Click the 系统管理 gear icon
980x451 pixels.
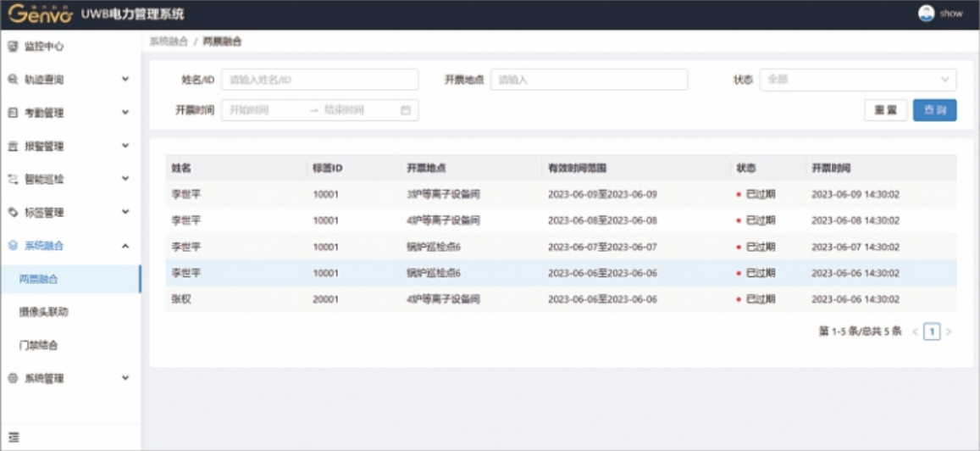click(x=13, y=378)
